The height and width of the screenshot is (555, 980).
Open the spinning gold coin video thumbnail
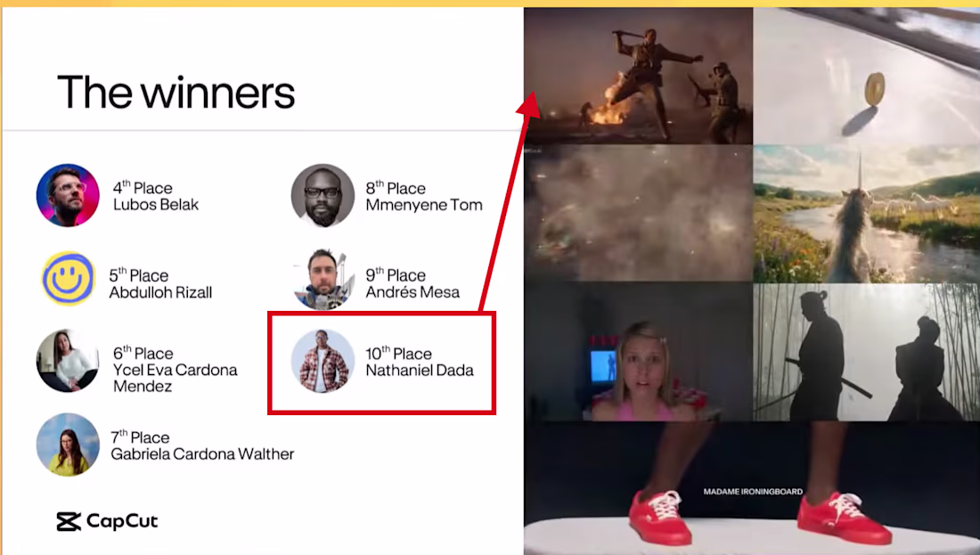pos(867,76)
